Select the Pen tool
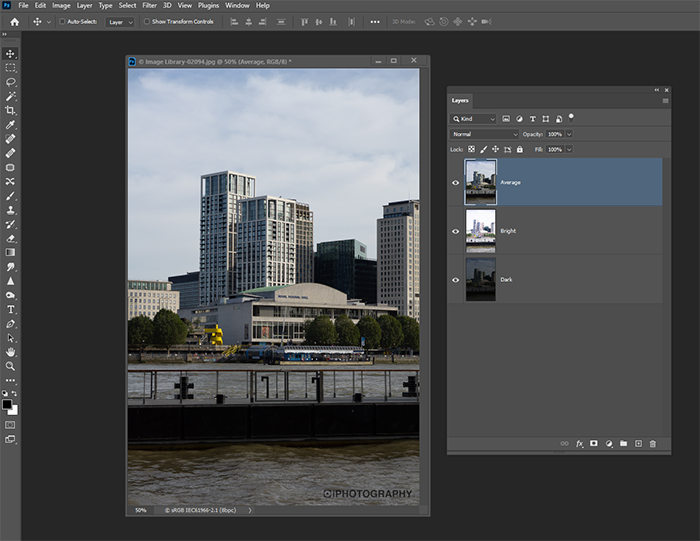 click(x=10, y=324)
